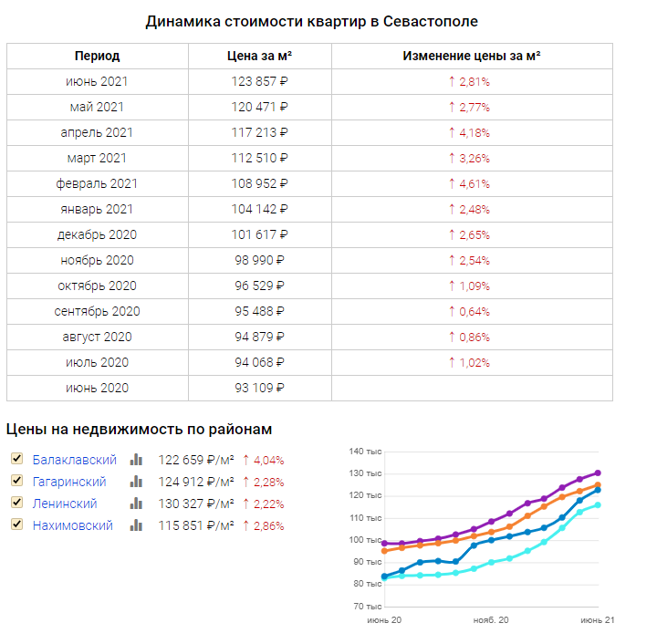
Task: Toggle the Гагаринский district checkbox
Action: 16,481
